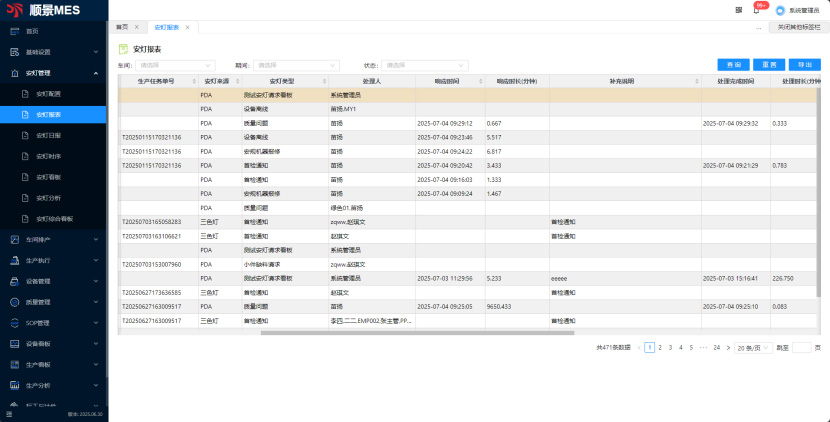
Task: Collapse the 安灯管理 sidebar menu
Action: pos(95,73)
